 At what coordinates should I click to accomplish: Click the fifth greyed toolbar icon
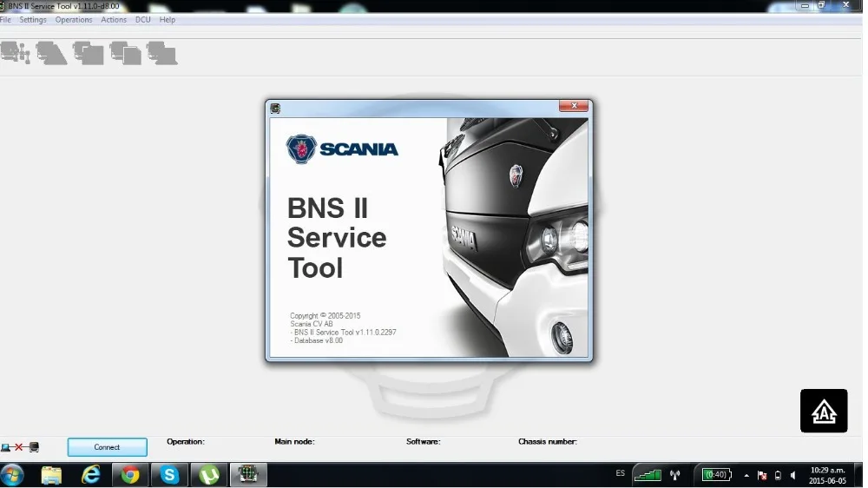(162, 54)
